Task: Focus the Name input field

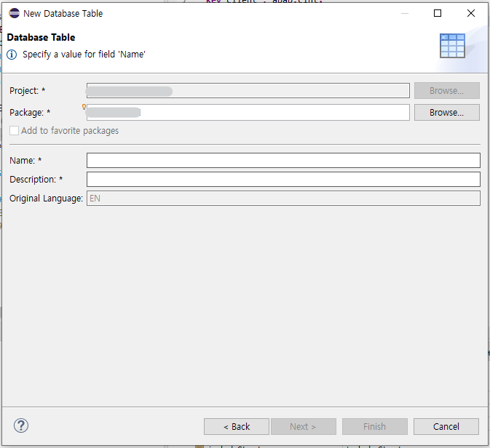Action: [x=283, y=161]
